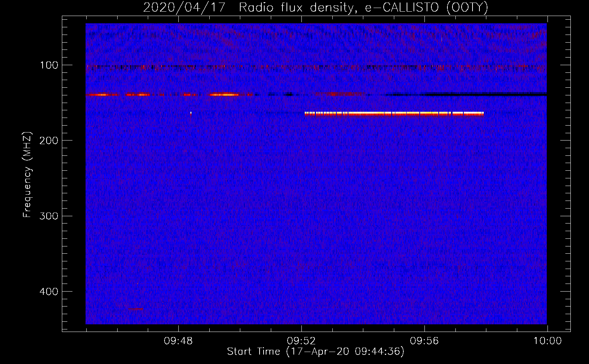The width and height of the screenshot is (589, 364).
Task: Click the '10:00' time tick label
Action: (x=548, y=341)
